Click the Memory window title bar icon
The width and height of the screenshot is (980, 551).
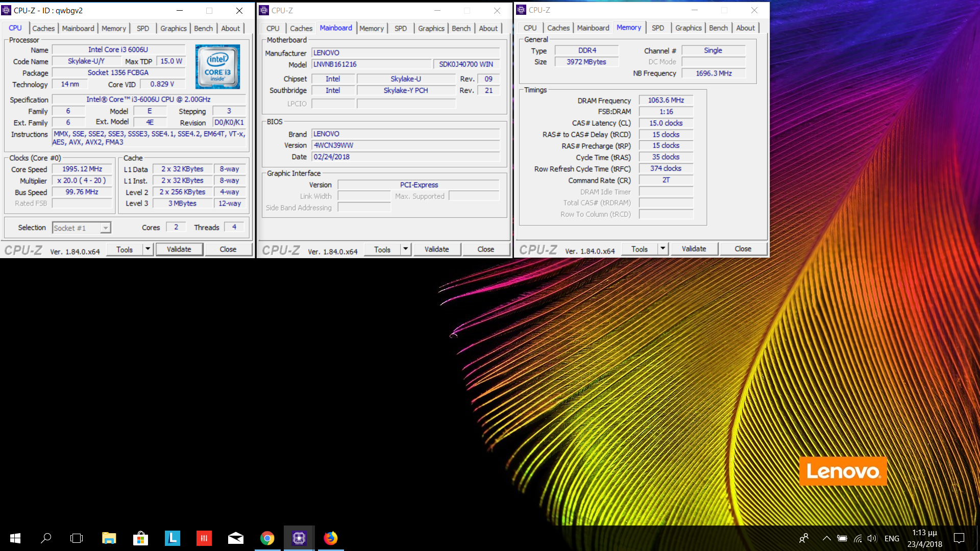pos(521,10)
